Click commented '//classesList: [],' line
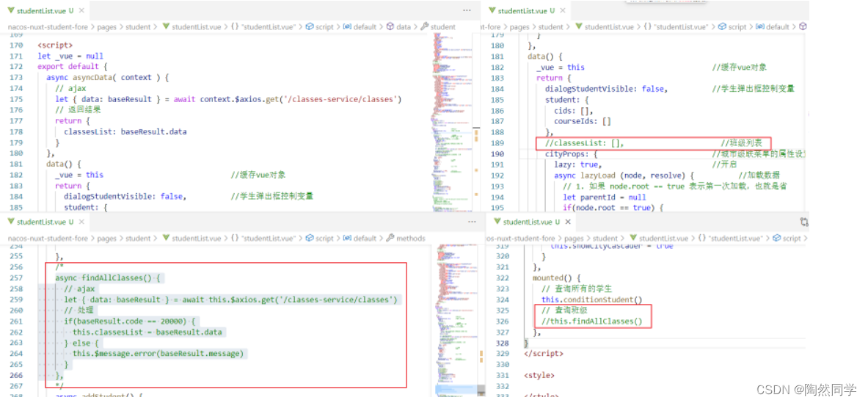 pos(585,143)
